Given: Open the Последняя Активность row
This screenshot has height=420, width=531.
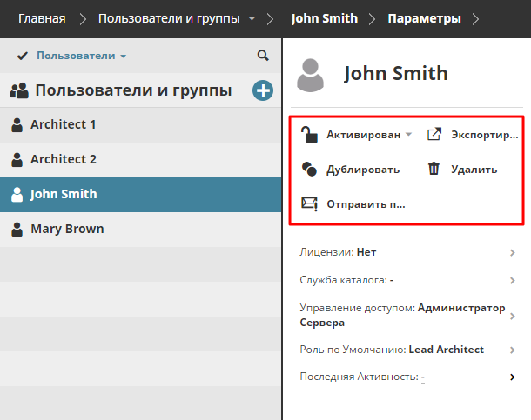Looking at the screenshot, I should pos(513,377).
